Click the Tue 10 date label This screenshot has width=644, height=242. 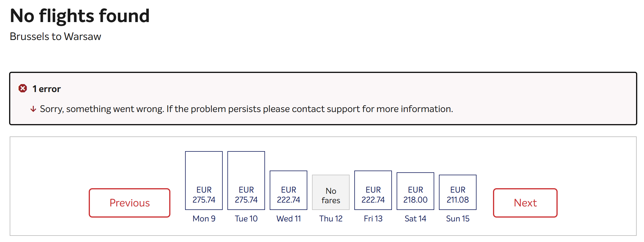[x=246, y=219]
